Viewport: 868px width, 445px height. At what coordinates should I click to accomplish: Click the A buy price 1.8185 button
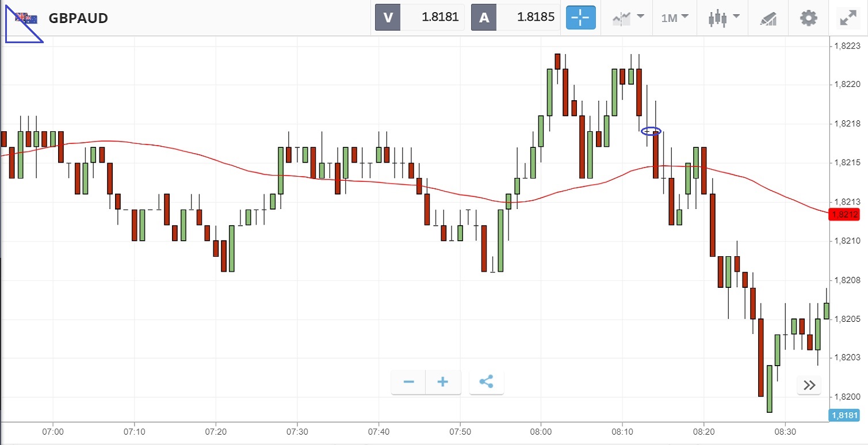click(515, 17)
